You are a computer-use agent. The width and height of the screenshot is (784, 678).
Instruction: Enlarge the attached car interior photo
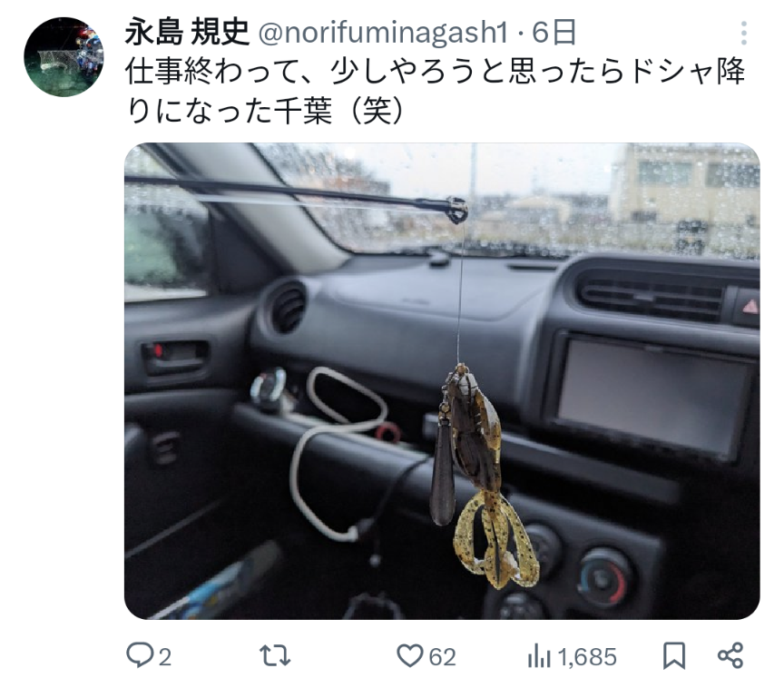coord(442,381)
